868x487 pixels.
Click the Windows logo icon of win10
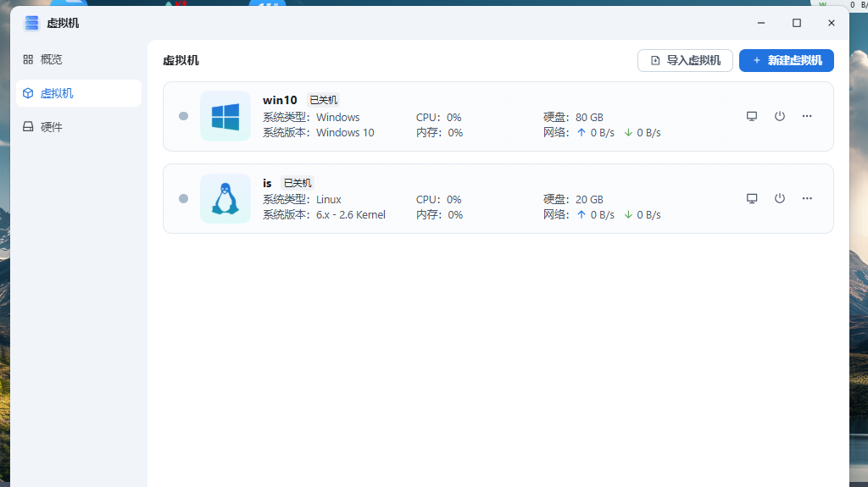tap(225, 116)
